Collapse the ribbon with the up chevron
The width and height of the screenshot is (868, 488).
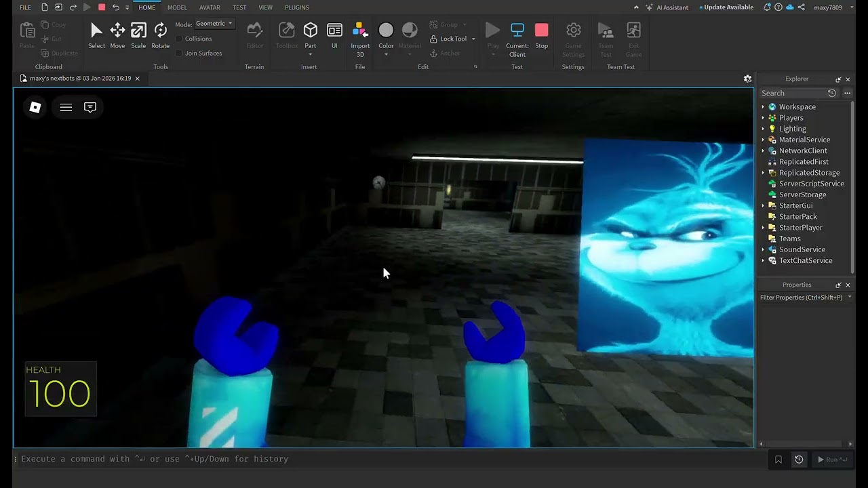[636, 7]
